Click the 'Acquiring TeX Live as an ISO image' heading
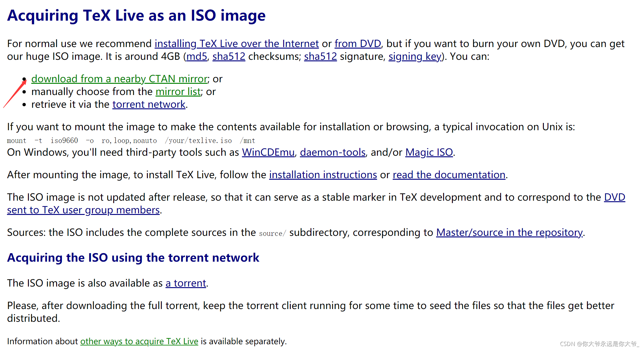Screen dimensions: 644x350 pyautogui.click(x=136, y=15)
